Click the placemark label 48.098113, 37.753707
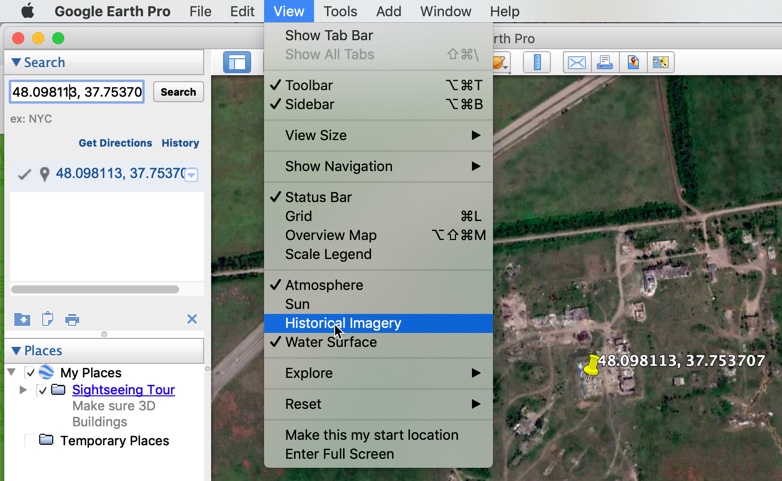The width and height of the screenshot is (782, 481). pos(681,360)
